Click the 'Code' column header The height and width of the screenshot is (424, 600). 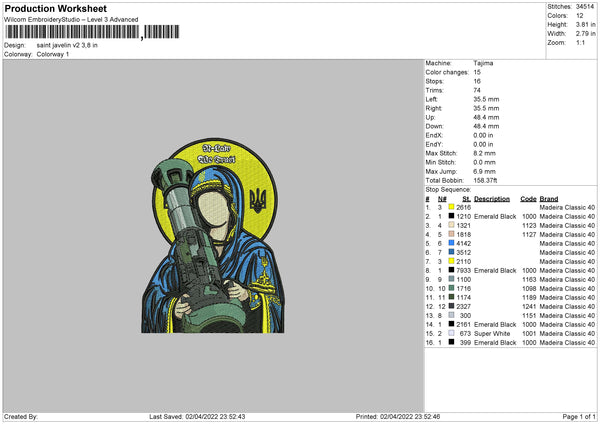coord(528,199)
